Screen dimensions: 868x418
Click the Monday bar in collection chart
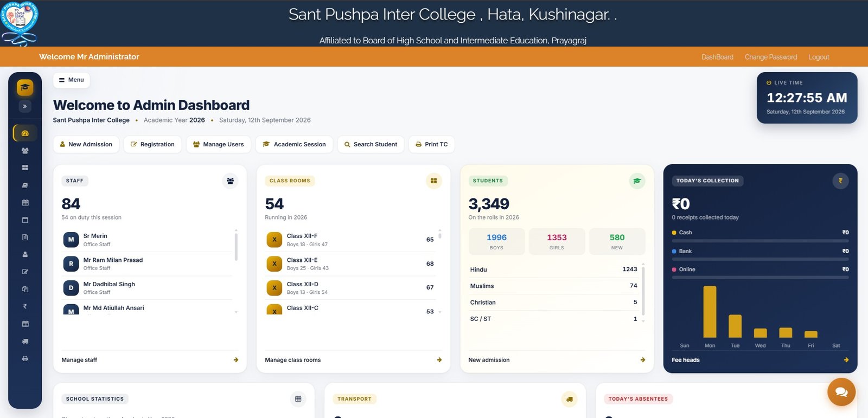tap(710, 312)
